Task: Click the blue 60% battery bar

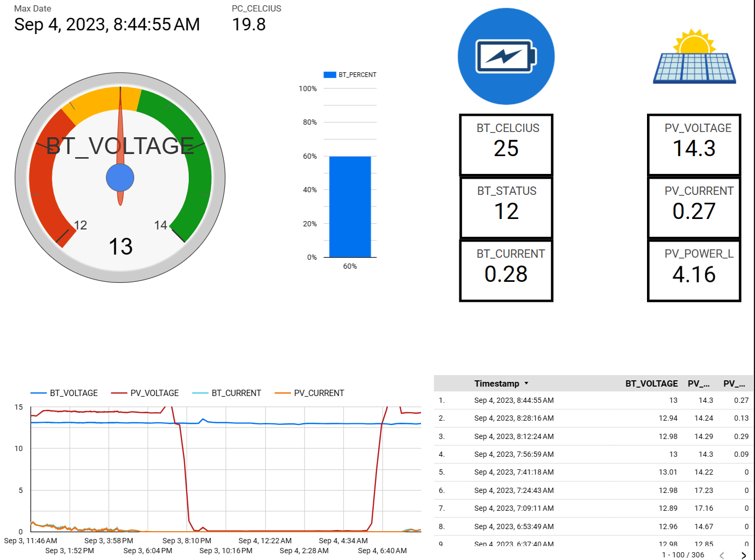Action: [350, 206]
